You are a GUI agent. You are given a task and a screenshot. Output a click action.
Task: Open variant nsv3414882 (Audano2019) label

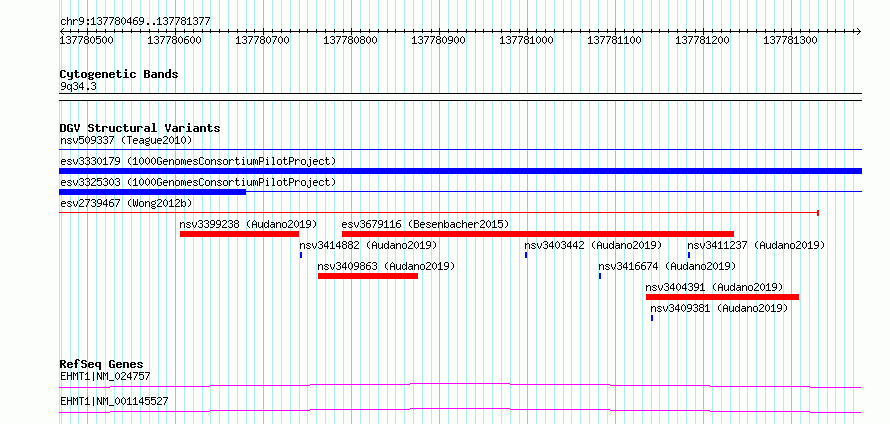click(368, 245)
